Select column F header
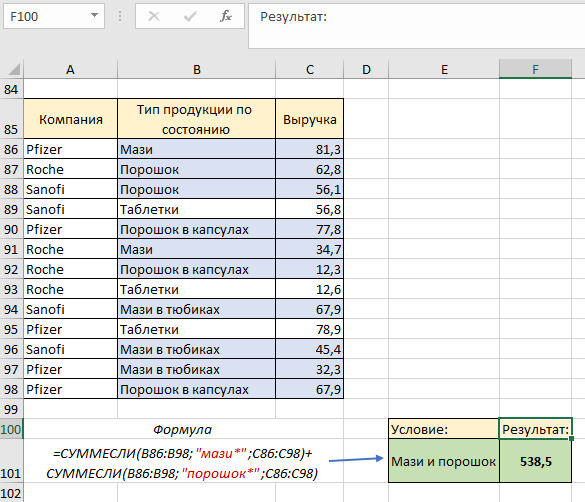The height and width of the screenshot is (502, 585). 535,69
